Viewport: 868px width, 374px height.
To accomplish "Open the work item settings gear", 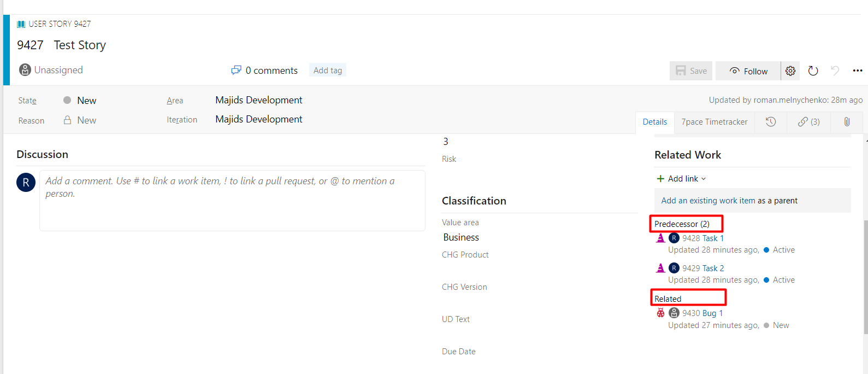I will tap(790, 71).
